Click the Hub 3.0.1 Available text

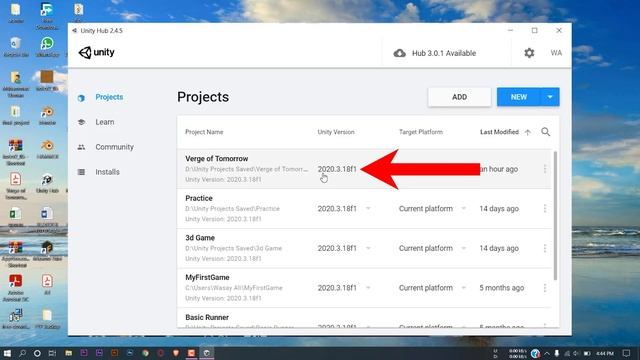pyautogui.click(x=444, y=53)
